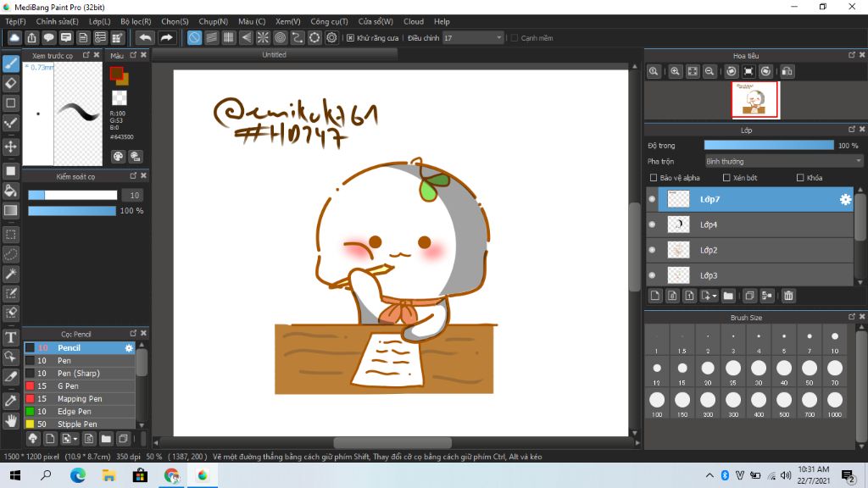Toggle Xén bớt checkbox
Viewport: 868px width, 488px height.
point(726,178)
